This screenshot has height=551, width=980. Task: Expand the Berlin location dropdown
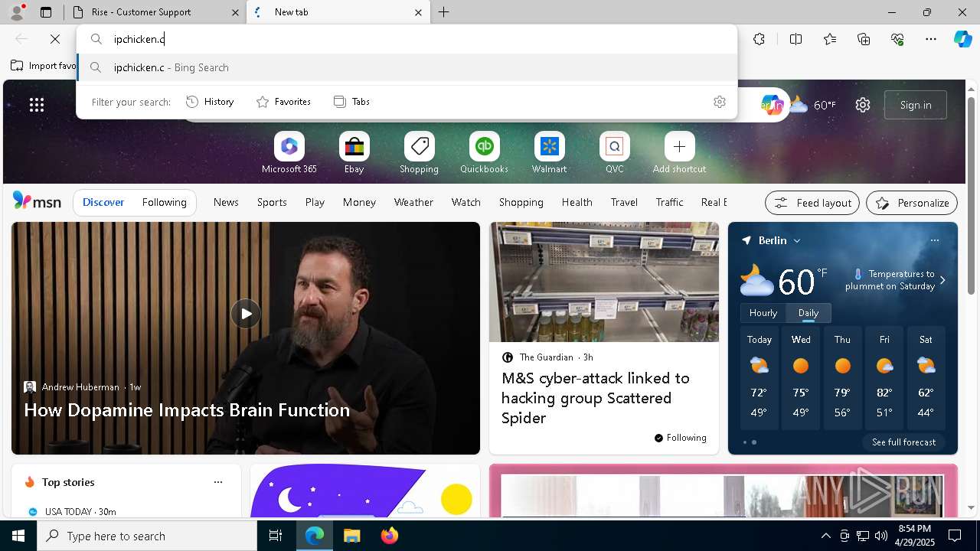pos(797,240)
